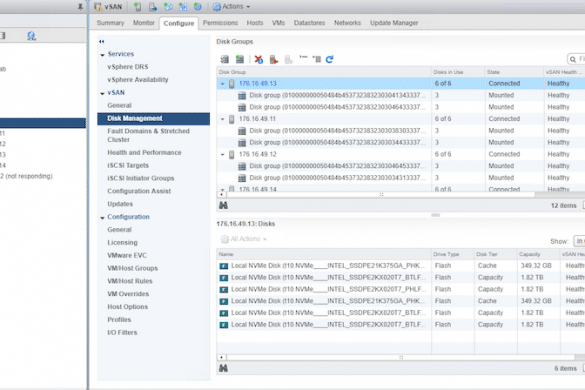
Task: Collapse host 176.16.49.11 in Disk Groups
Action: 223,119
